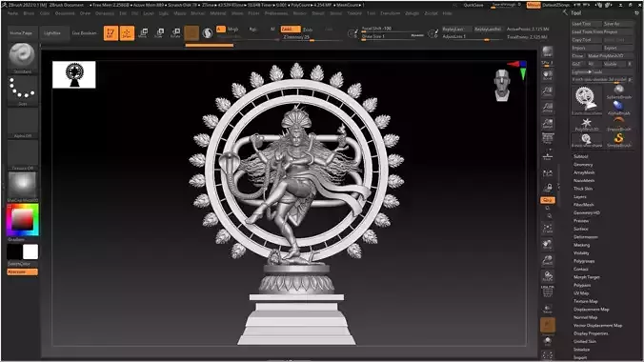Image resolution: width=644 pixels, height=362 pixels.
Task: Open the Document menu
Action: [65, 13]
